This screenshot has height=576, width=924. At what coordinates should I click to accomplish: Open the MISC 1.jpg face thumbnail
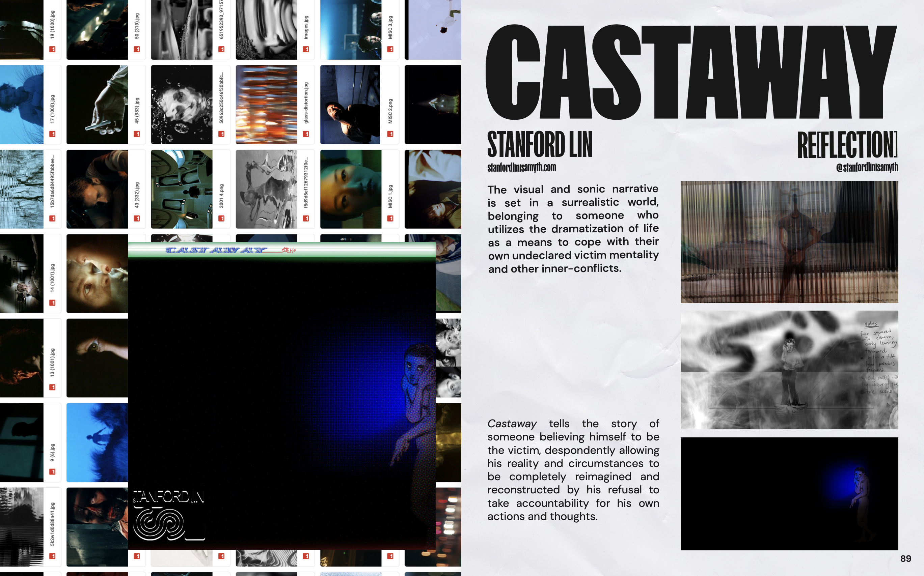350,189
